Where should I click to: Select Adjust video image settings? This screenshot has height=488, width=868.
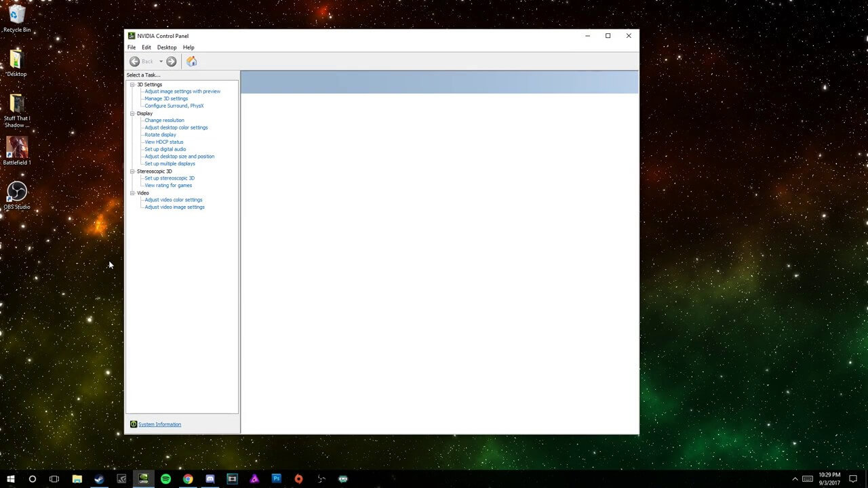(174, 207)
